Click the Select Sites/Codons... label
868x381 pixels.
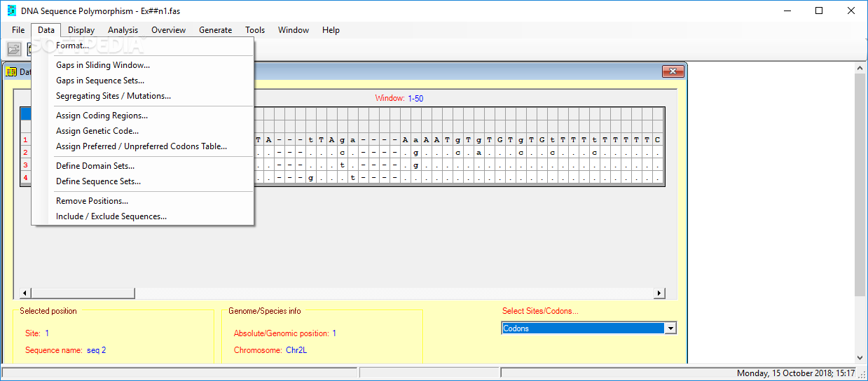point(540,311)
